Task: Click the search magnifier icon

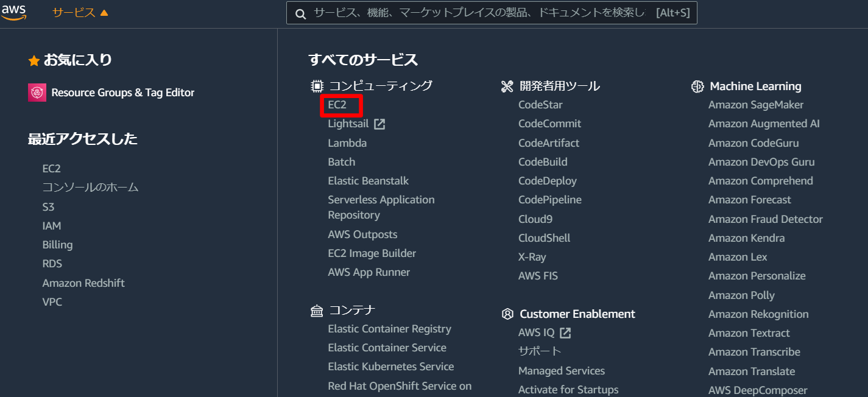Action: click(300, 13)
